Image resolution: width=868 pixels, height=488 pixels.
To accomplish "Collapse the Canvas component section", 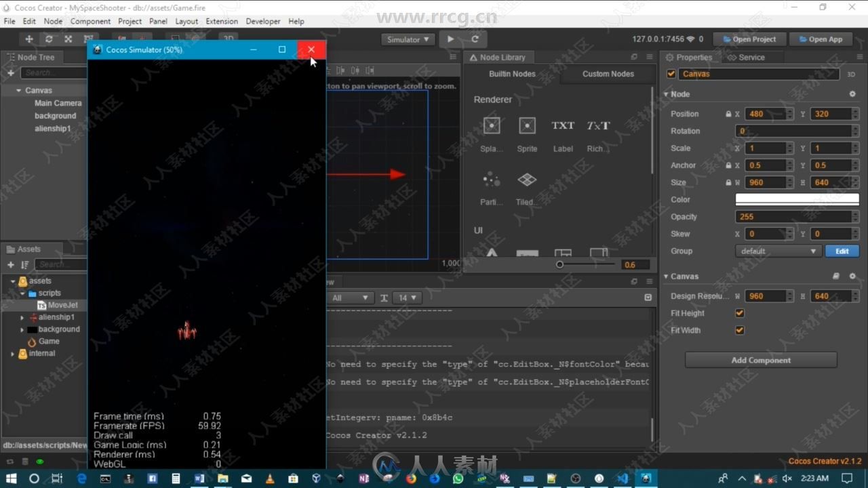I will point(667,277).
